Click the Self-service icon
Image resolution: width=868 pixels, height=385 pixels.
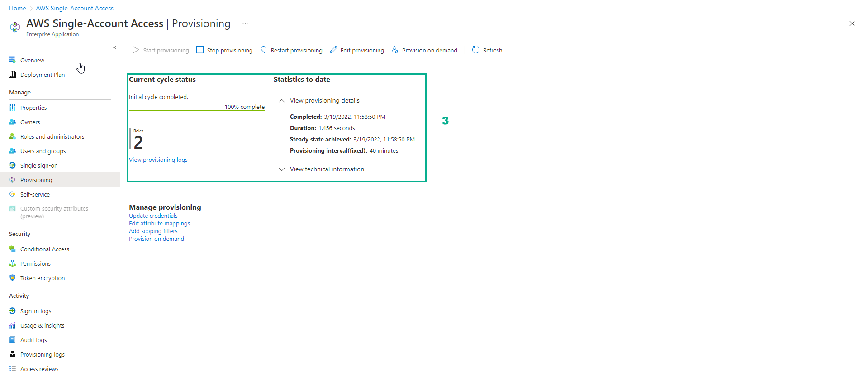point(12,194)
